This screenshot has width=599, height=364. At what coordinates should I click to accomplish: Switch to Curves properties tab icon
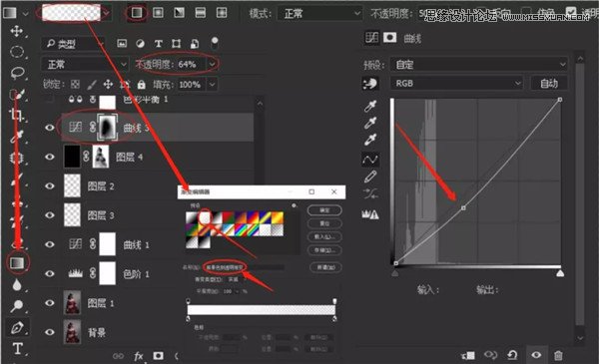pyautogui.click(x=371, y=37)
